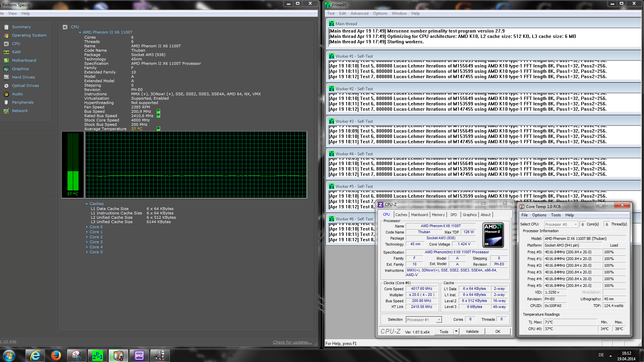Screen dimensions: 644x362
Task: Click the Tj. Max 71°C field in Core Temp
Action: pyautogui.click(x=571, y=322)
